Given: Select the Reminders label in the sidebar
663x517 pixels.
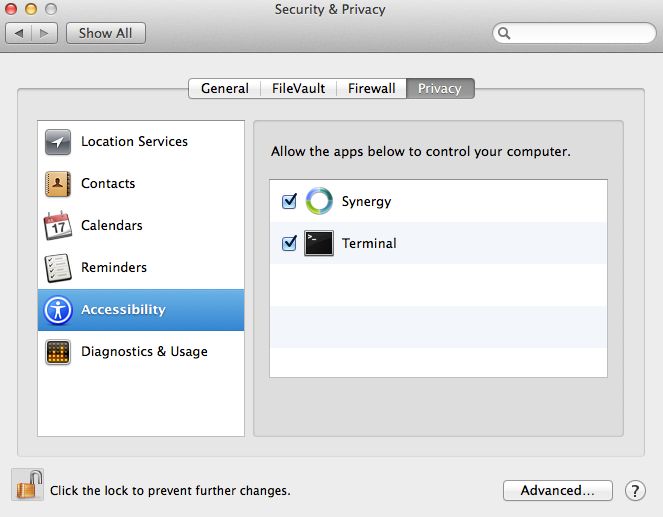Looking at the screenshot, I should click(x=114, y=267).
